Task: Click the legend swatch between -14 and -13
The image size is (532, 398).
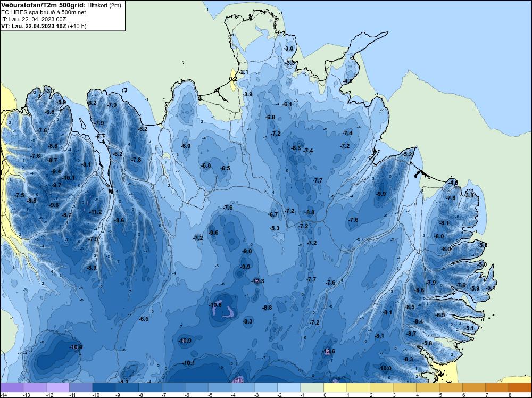Action: [12, 387]
